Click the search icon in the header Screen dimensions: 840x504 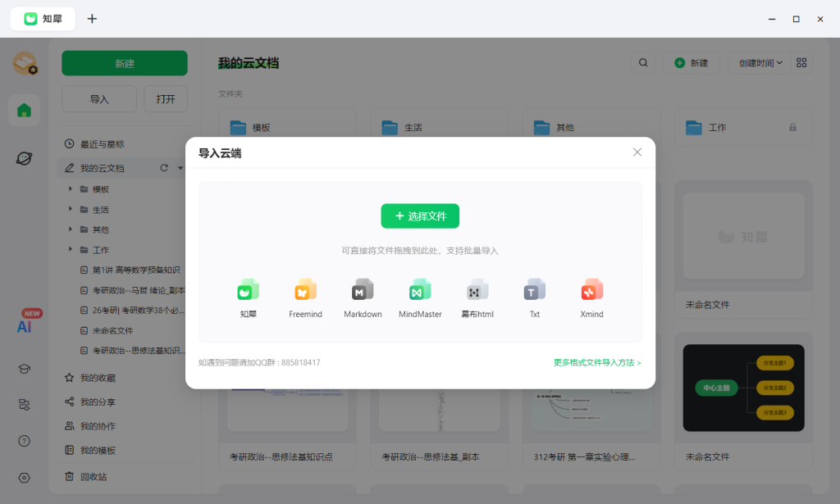pyautogui.click(x=643, y=63)
